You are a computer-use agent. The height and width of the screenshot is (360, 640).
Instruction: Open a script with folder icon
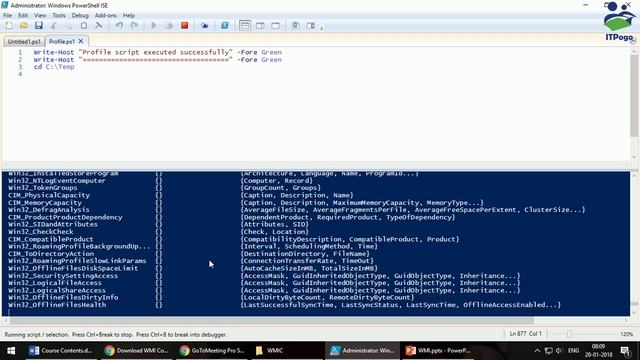click(x=24, y=26)
